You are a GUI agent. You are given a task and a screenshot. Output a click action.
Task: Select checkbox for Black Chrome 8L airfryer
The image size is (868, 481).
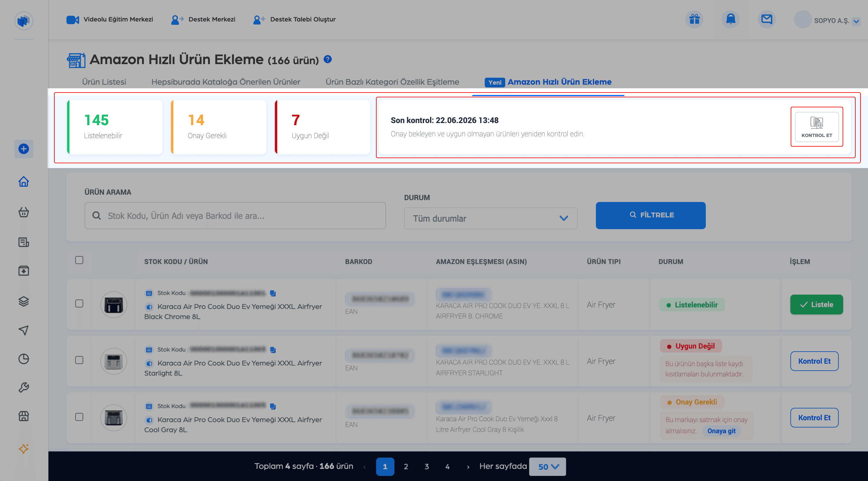[x=79, y=304]
